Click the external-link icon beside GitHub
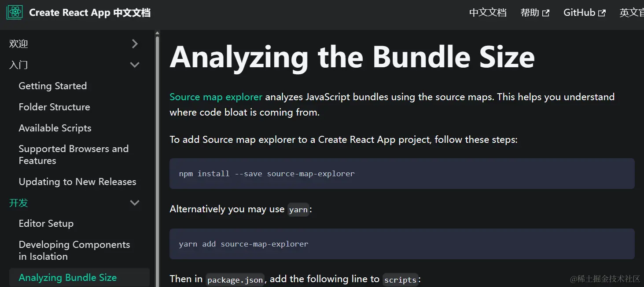This screenshot has height=287, width=644. pyautogui.click(x=602, y=13)
